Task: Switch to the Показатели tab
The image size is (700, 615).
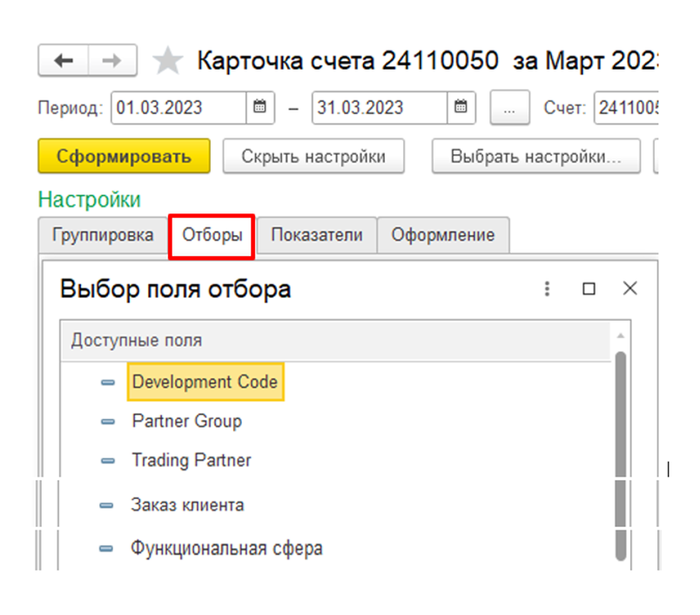Action: tap(317, 235)
